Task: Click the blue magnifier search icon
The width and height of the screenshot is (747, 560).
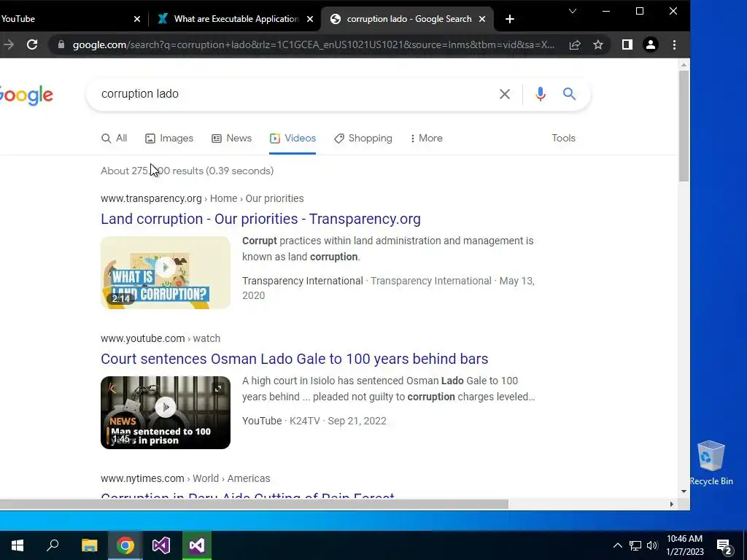Action: [569, 94]
